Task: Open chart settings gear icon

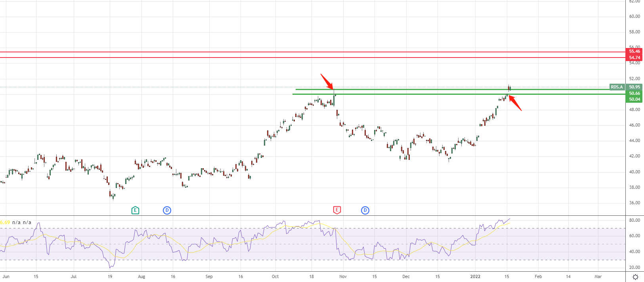Action: point(635,277)
